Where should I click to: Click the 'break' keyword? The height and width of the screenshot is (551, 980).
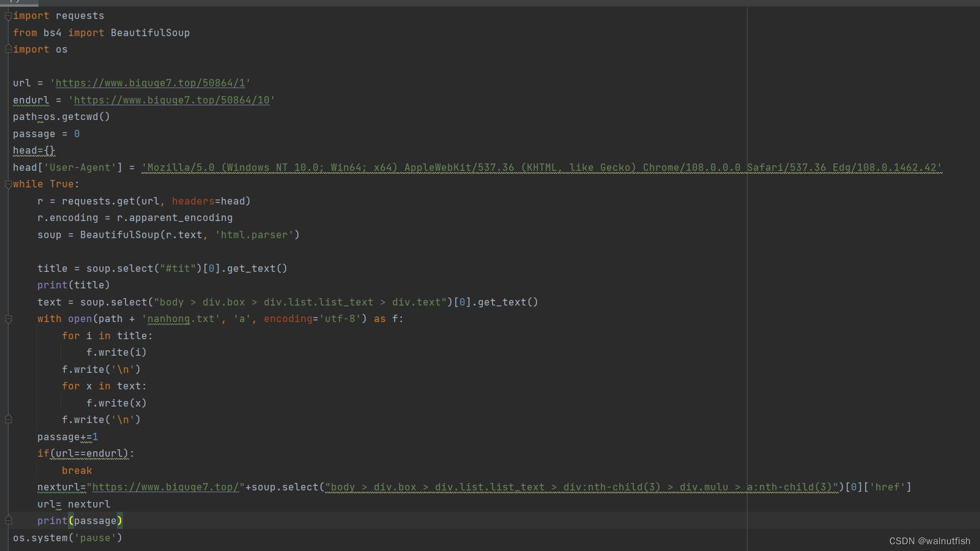tap(77, 471)
